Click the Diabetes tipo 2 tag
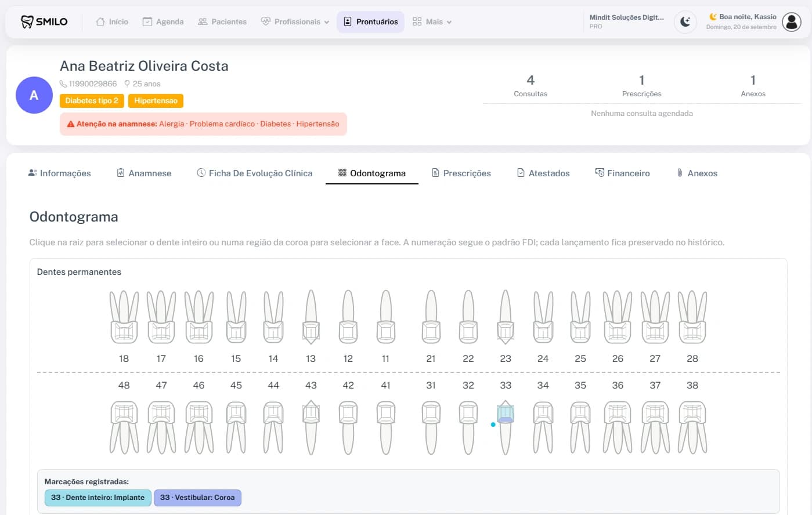This screenshot has height=515, width=812. point(92,101)
